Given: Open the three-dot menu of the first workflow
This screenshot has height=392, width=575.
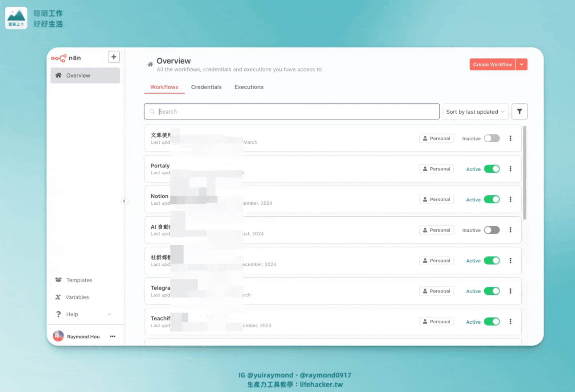Looking at the screenshot, I should [510, 138].
